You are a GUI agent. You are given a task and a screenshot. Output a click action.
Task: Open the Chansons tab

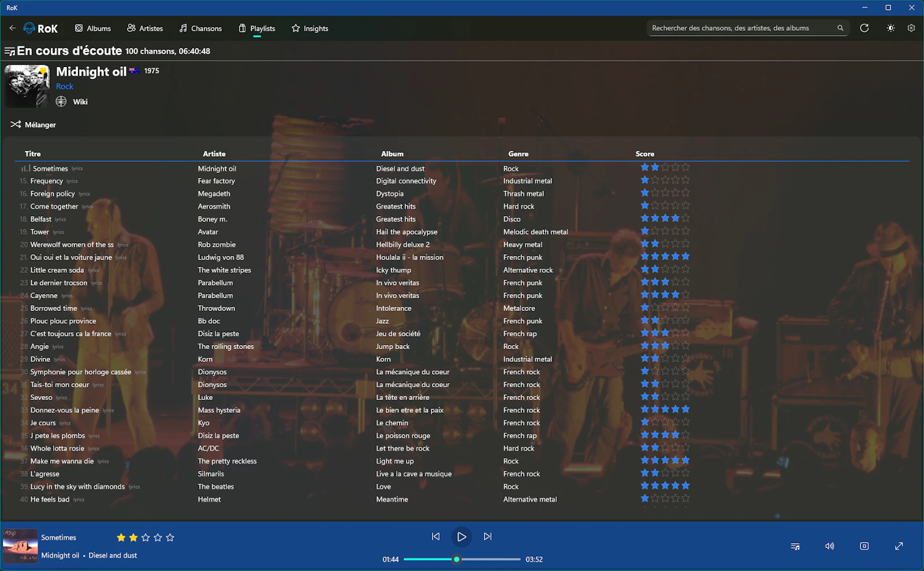(200, 28)
